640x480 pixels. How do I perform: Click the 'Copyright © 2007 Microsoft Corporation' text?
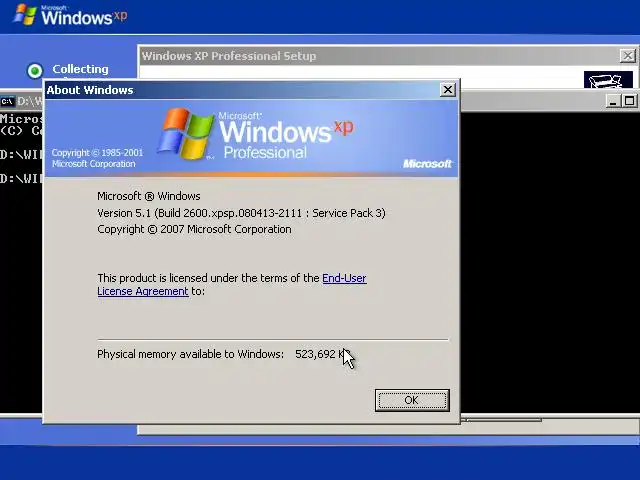(194, 229)
